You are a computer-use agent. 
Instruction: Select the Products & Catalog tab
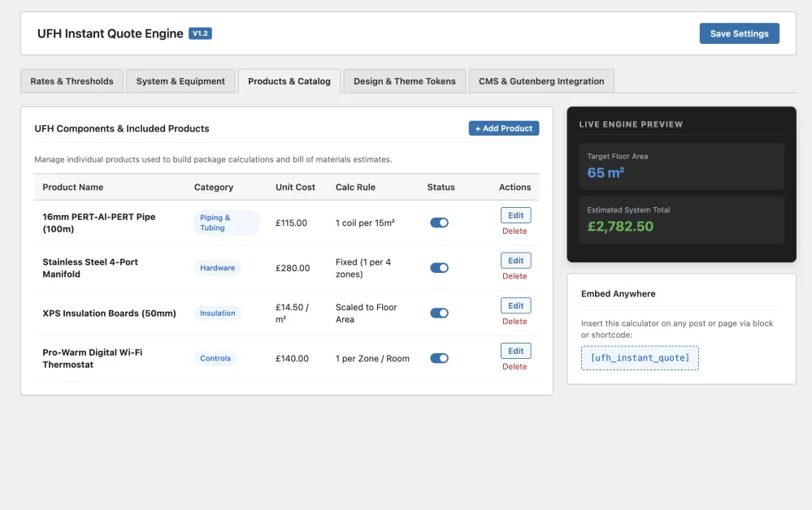(289, 81)
